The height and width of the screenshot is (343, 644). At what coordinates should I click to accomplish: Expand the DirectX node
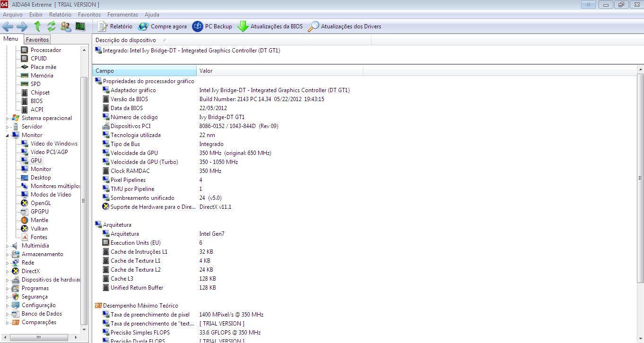click(7, 271)
